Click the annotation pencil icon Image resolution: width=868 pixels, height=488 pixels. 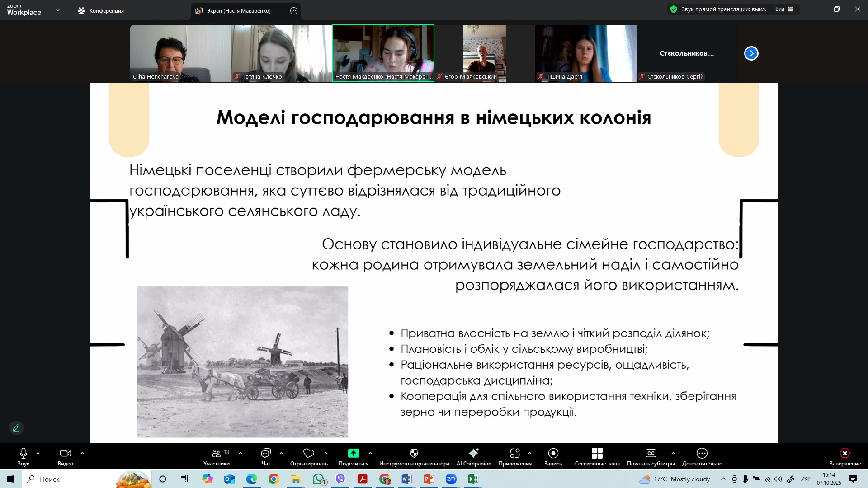tap(16, 428)
